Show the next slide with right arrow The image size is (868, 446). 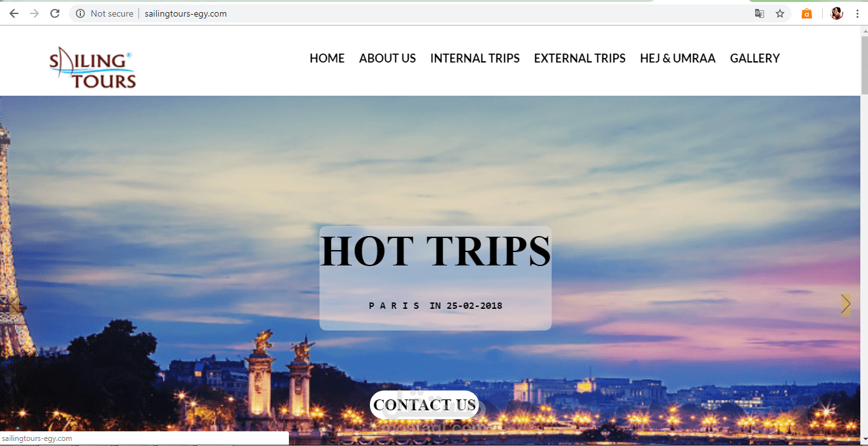846,304
